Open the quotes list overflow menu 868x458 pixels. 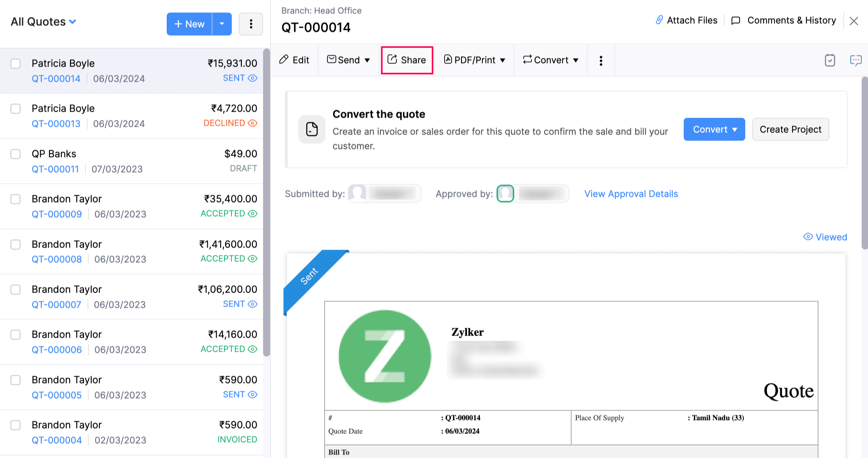click(251, 24)
